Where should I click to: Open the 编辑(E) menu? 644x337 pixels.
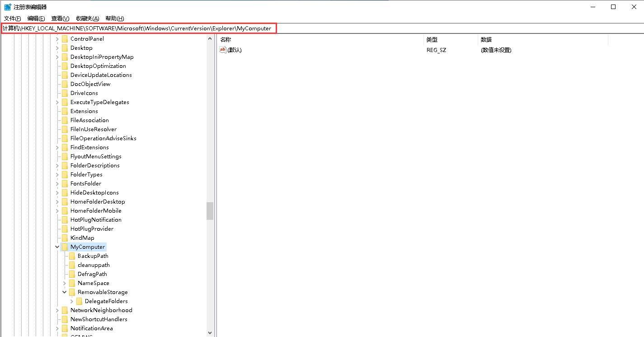tap(36, 18)
